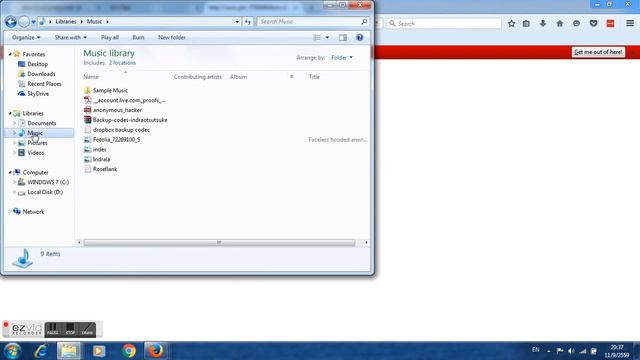Viewport: 640px width, 360px height.
Task: Open Google Chrome from taskbar
Action: click(129, 351)
